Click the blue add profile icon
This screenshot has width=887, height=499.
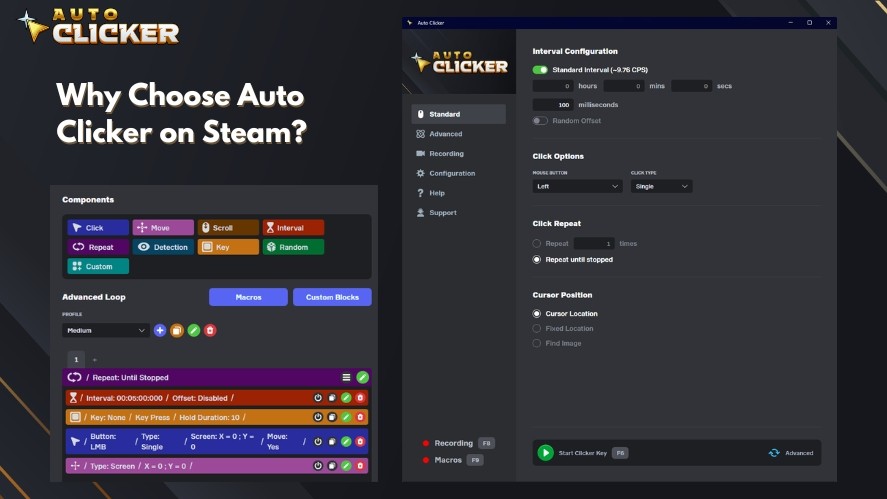coord(160,330)
